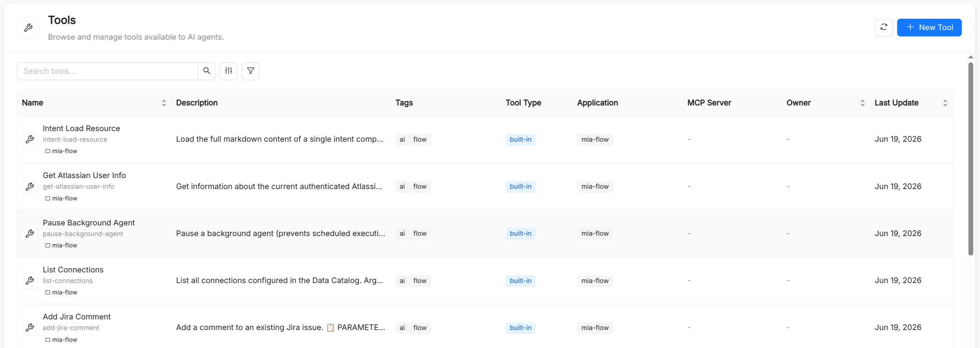Click the intent-load-resource slug text
This screenshot has height=348, width=980.
click(75, 139)
